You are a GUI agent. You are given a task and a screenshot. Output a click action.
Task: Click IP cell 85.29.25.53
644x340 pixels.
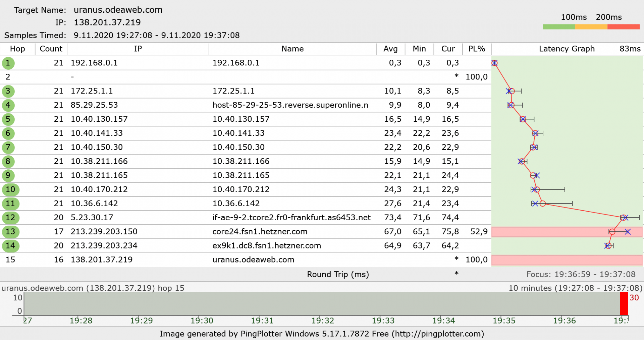point(94,105)
